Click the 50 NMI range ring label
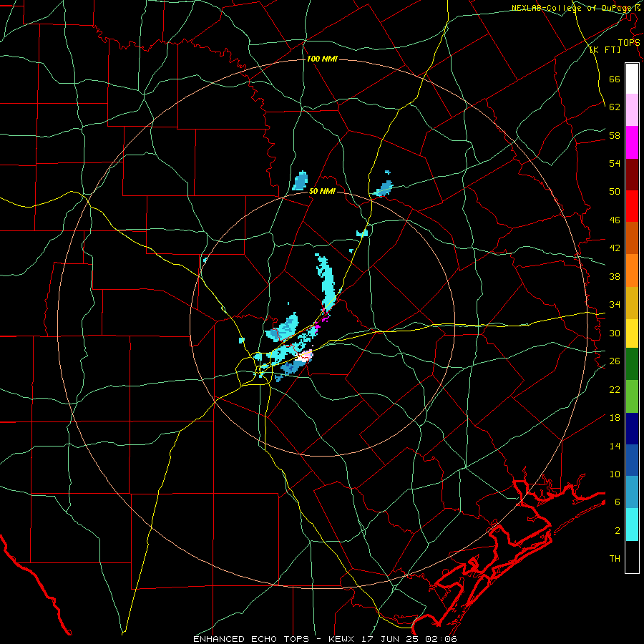The image size is (644, 644). pos(322,191)
